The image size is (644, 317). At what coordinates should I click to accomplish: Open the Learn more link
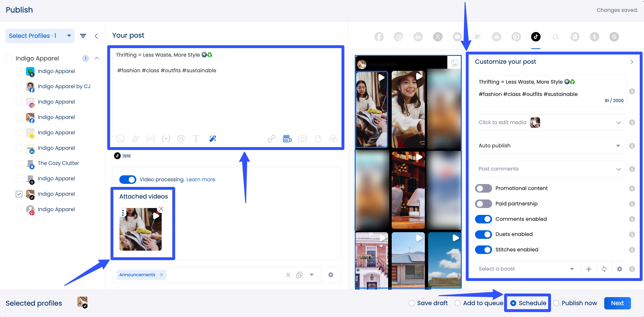201,179
